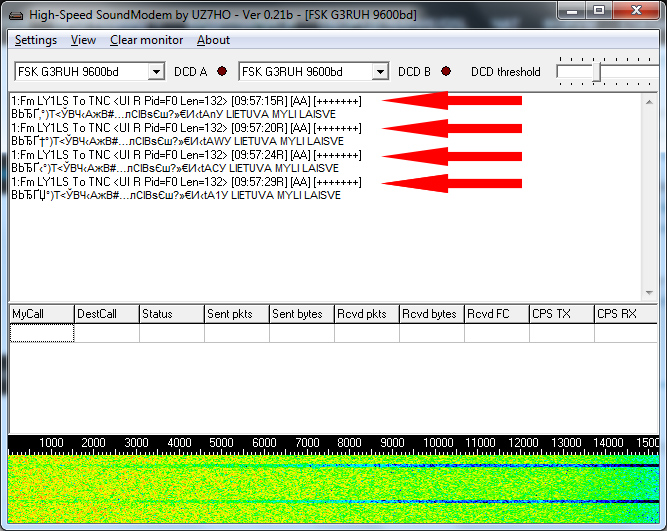Select the DestCall column header
Image resolution: width=667 pixels, height=531 pixels.
pyautogui.click(x=107, y=314)
